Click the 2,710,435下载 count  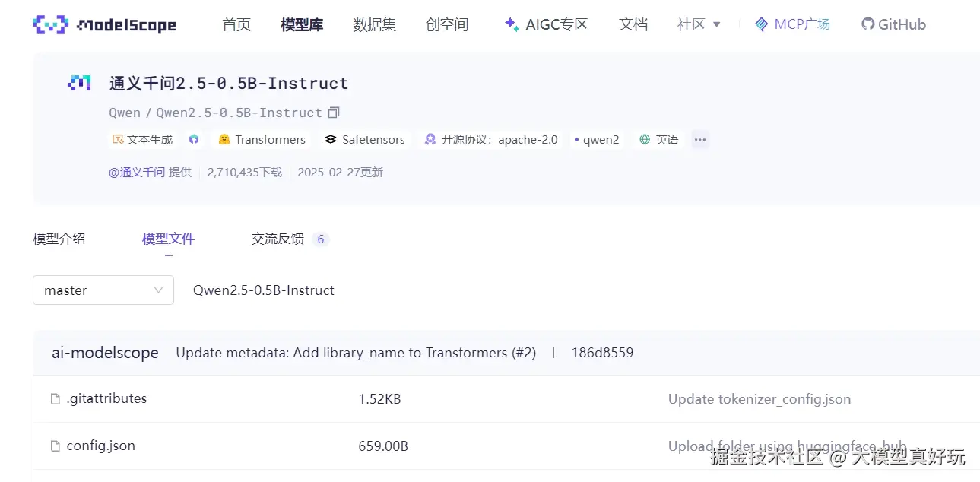(245, 173)
